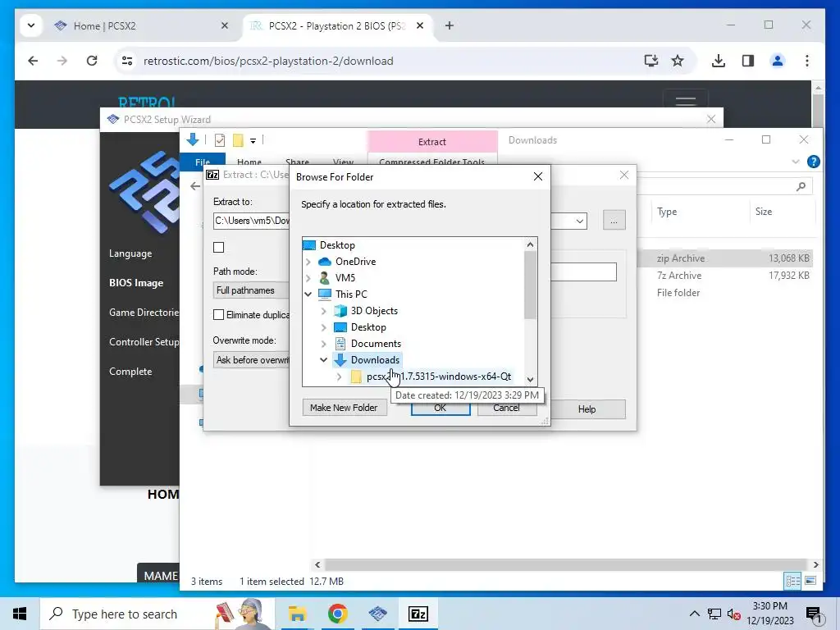Click the Make New Folder button
Image resolution: width=840 pixels, height=630 pixels.
click(344, 408)
